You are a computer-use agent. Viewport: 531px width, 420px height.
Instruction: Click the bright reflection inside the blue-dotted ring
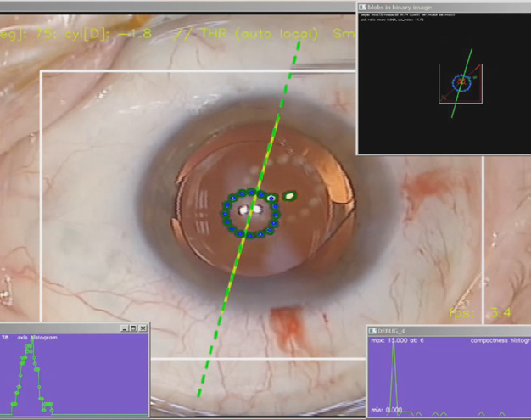248,209
